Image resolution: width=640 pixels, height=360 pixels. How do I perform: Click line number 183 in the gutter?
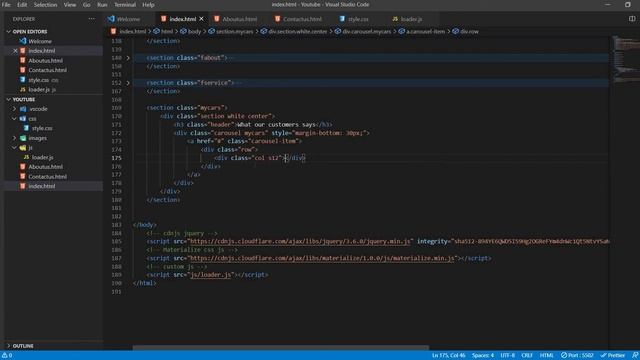pos(116,225)
